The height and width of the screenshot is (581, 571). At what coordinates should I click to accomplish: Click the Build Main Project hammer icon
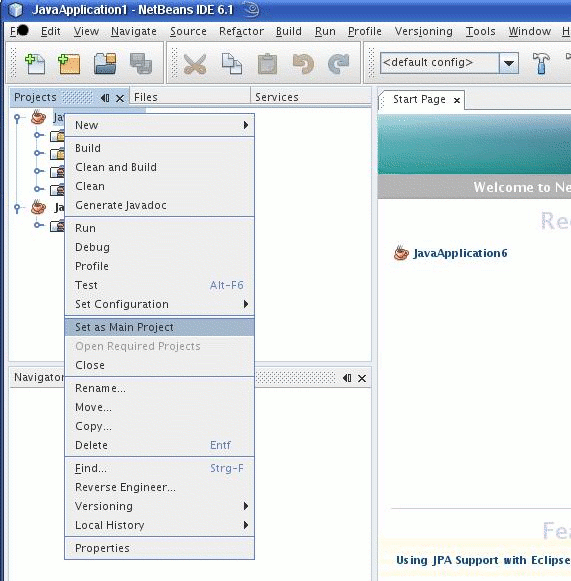[x=541, y=63]
